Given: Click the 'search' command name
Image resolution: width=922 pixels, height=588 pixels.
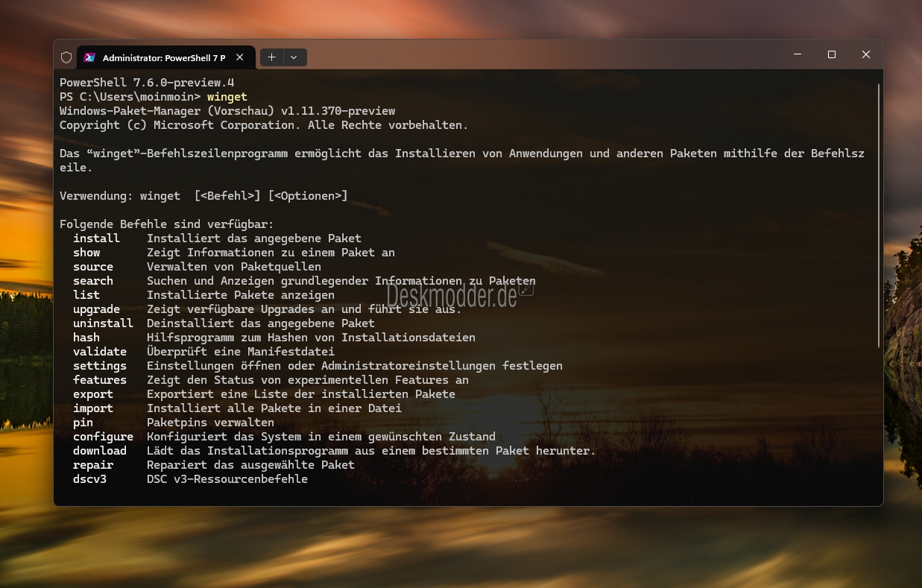Looking at the screenshot, I should 93,281.
